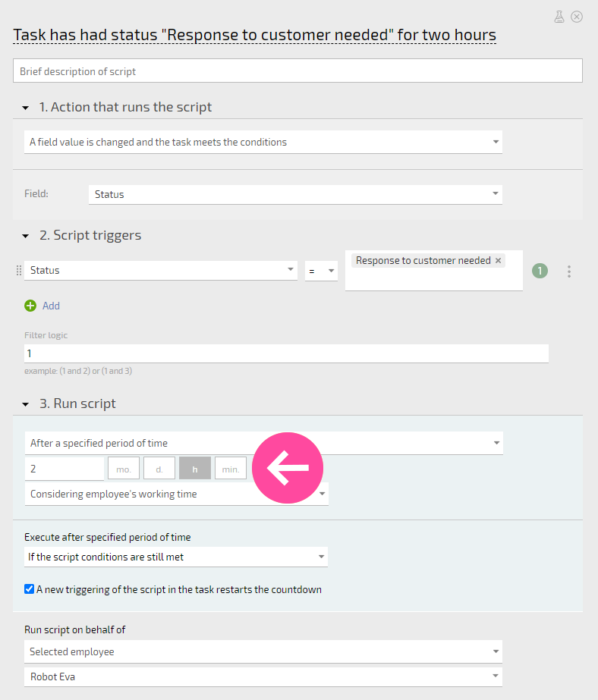Click the green condition number 1 badge

(x=540, y=271)
